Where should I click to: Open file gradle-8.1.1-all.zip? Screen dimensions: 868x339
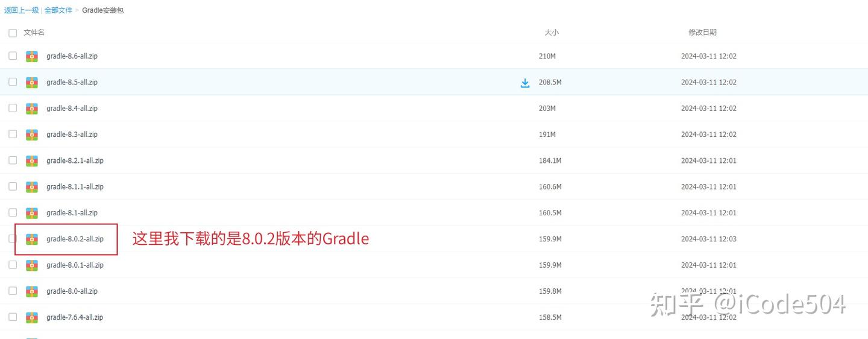click(x=75, y=187)
